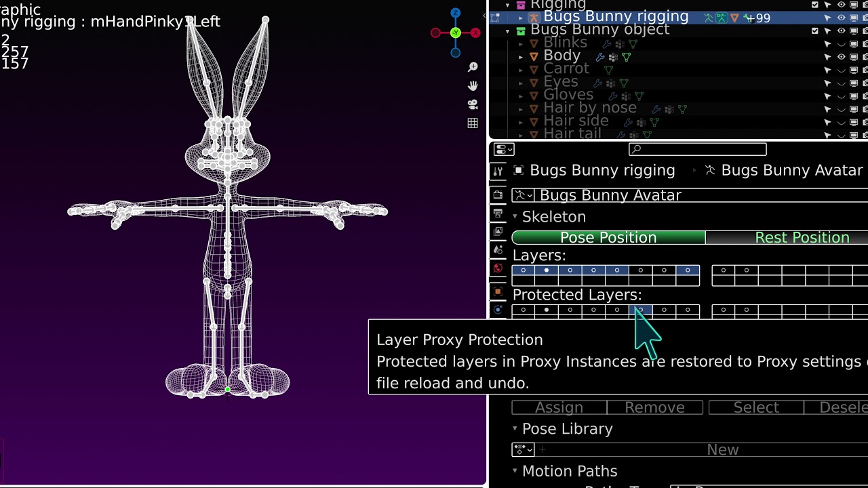Open the orange Object properties tab
Image resolution: width=868 pixels, height=488 pixels.
(498, 291)
